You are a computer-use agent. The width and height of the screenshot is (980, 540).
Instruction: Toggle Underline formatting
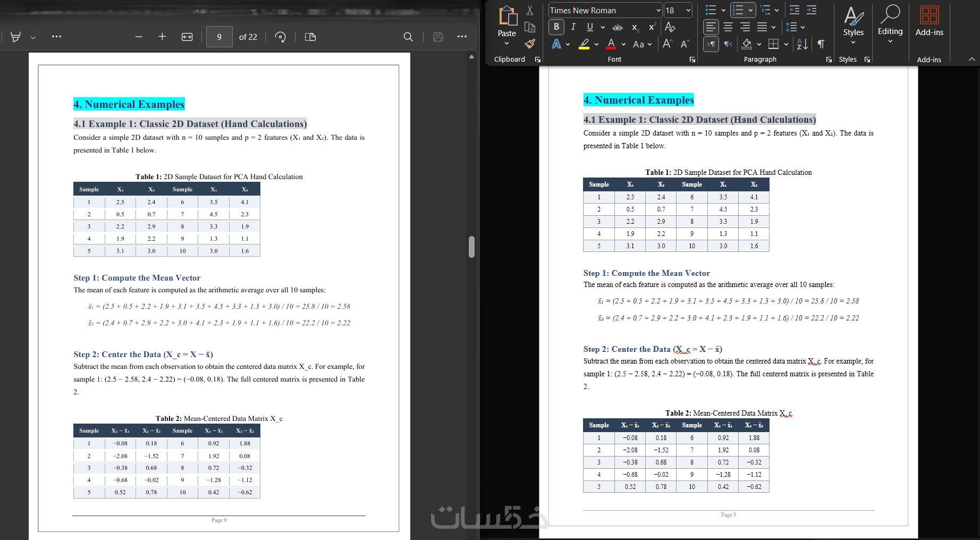[590, 27]
